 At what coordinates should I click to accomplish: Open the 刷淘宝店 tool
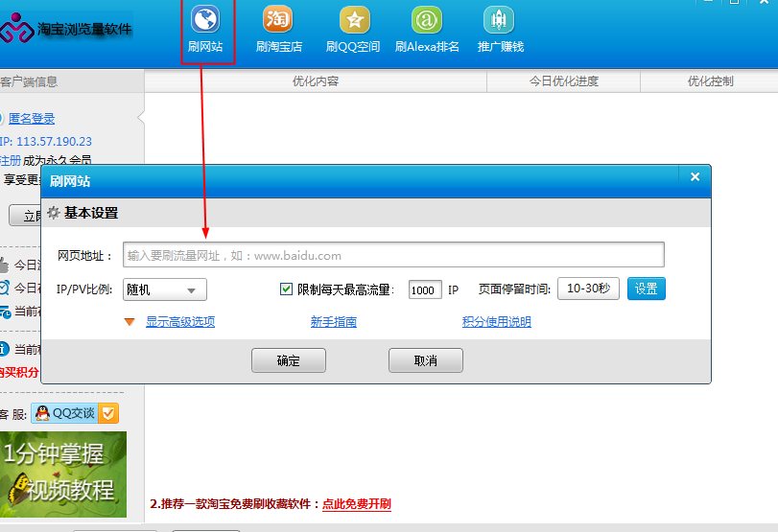pyautogui.click(x=278, y=30)
